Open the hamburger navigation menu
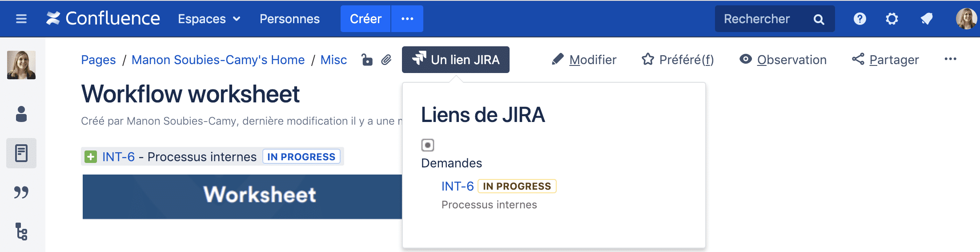Image resolution: width=980 pixels, height=252 pixels. pos(21,19)
